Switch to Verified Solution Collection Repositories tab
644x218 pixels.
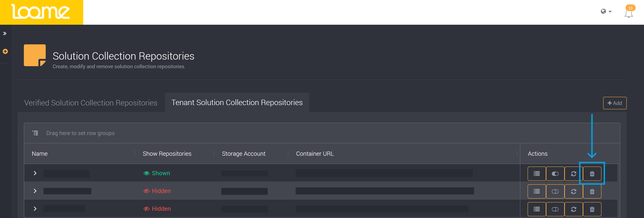tap(91, 103)
